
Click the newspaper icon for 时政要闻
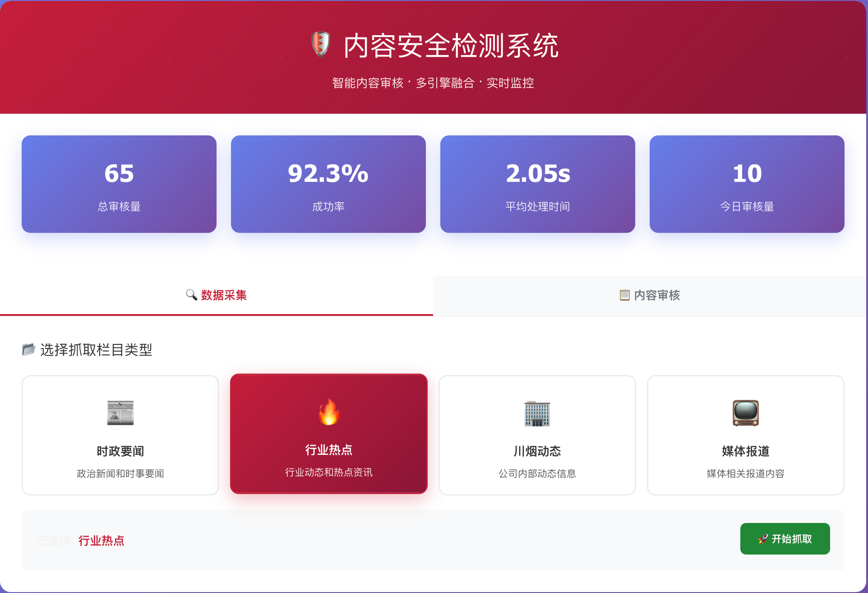tap(120, 413)
